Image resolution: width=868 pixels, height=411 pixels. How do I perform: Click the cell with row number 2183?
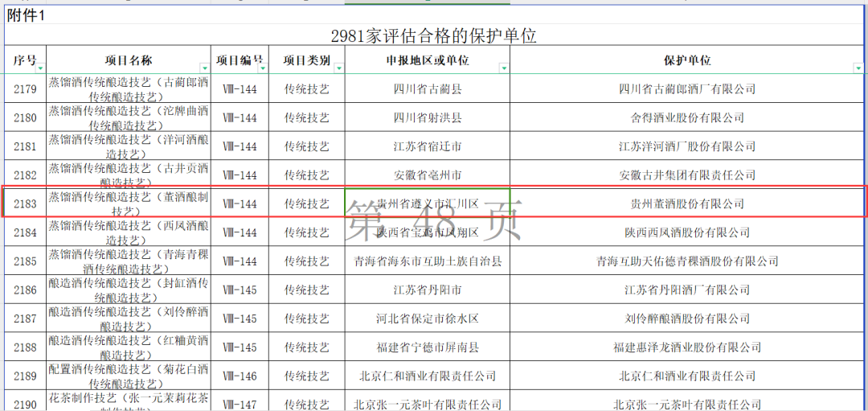pos(25,204)
